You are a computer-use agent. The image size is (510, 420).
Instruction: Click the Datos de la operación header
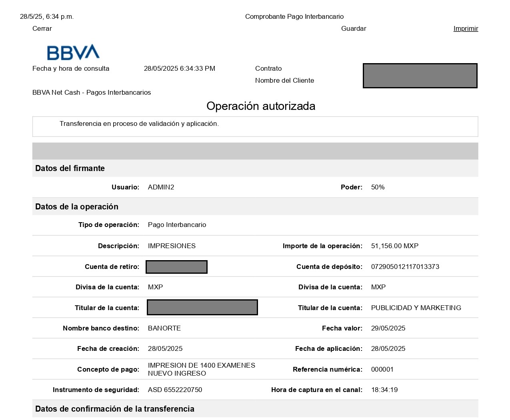tap(77, 207)
